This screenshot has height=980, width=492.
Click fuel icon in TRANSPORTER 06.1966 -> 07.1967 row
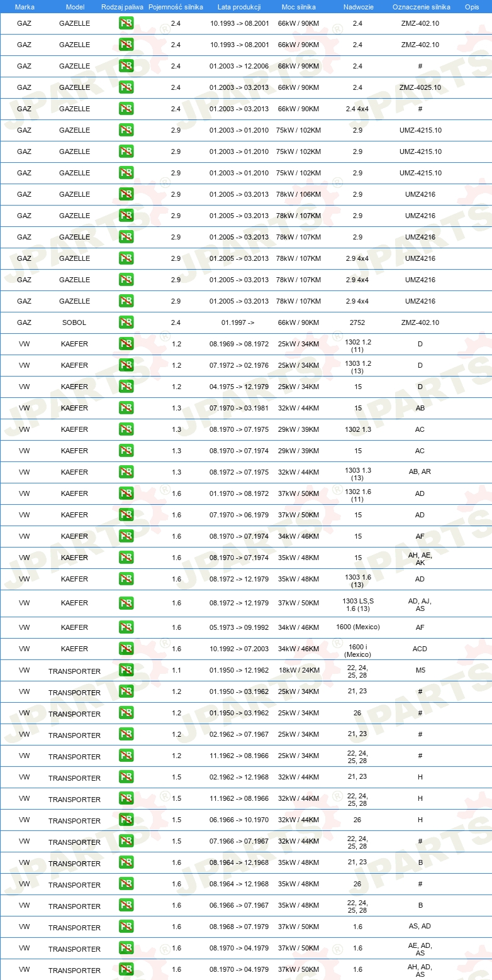pyautogui.click(x=126, y=905)
